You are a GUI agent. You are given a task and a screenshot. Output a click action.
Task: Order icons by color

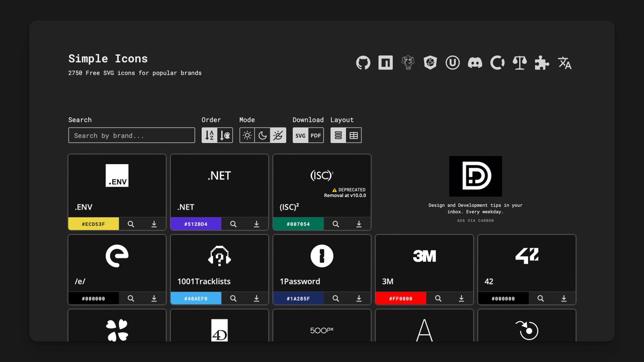click(x=225, y=136)
